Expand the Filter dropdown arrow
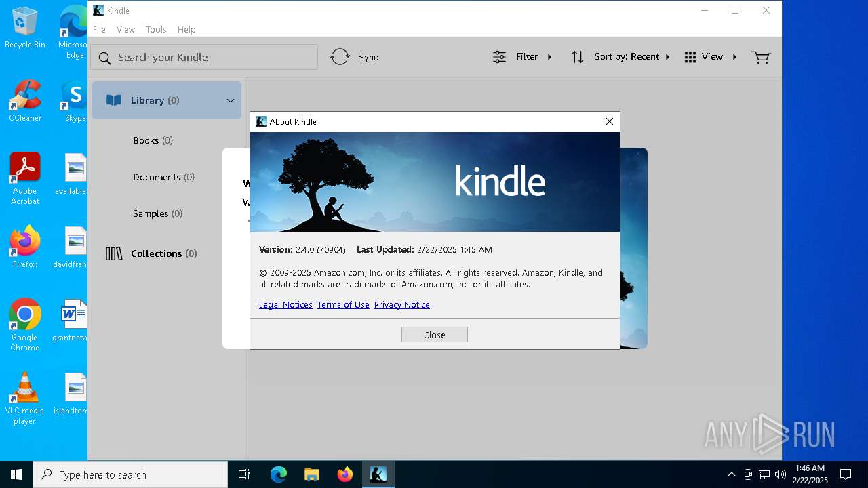The height and width of the screenshot is (488, 868). [550, 57]
